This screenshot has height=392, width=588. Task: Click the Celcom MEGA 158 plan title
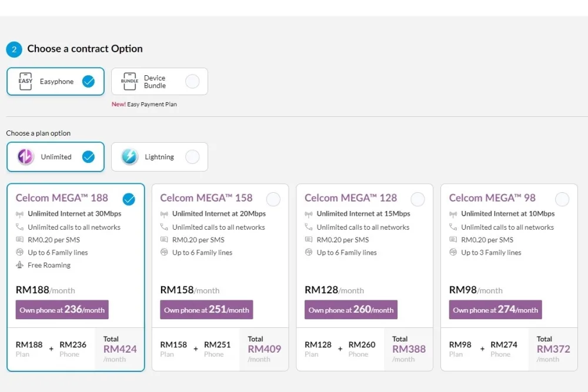(x=206, y=198)
